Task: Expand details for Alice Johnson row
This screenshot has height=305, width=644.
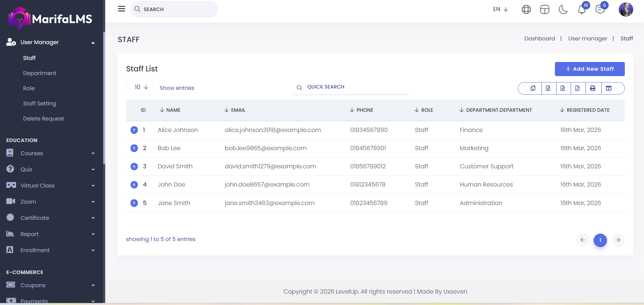Action: 134,130
